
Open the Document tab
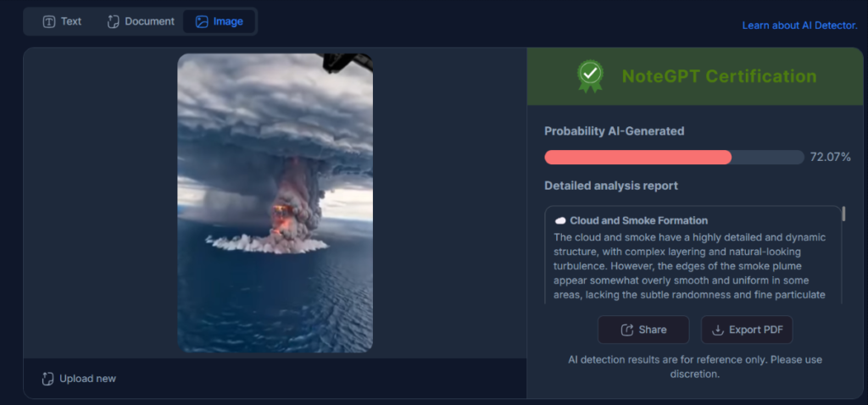point(149,21)
